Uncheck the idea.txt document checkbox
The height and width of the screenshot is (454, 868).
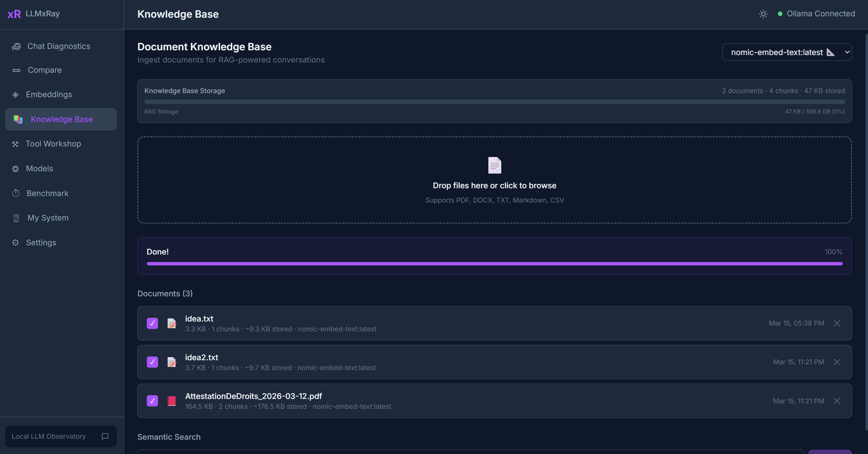tap(152, 323)
